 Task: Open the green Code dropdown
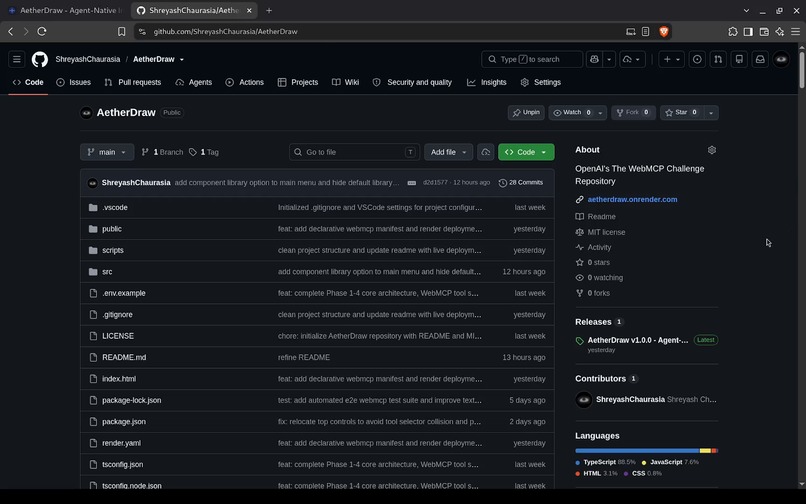coord(526,152)
